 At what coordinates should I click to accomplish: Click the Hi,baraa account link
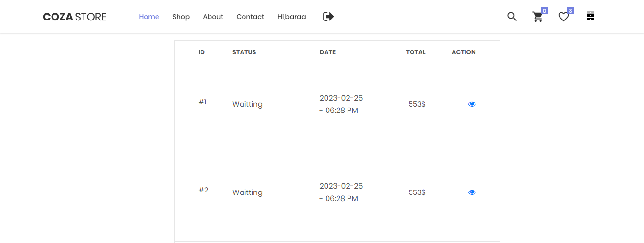[292, 17]
